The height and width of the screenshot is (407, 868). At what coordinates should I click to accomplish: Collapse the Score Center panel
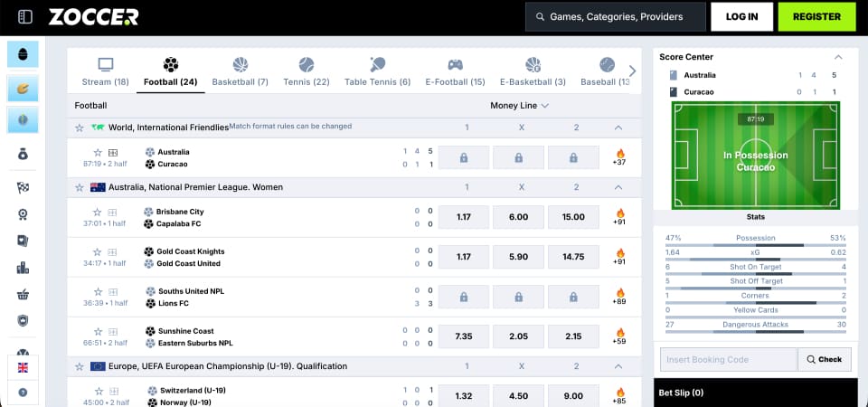point(838,56)
